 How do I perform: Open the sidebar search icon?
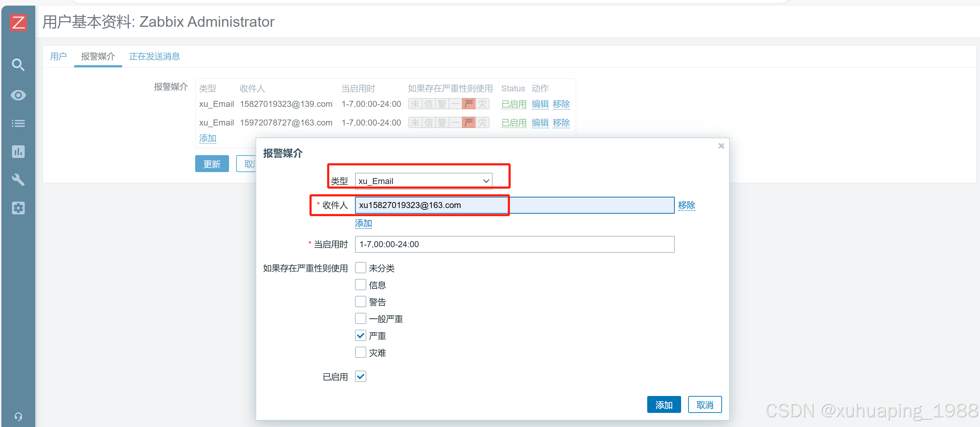(18, 65)
